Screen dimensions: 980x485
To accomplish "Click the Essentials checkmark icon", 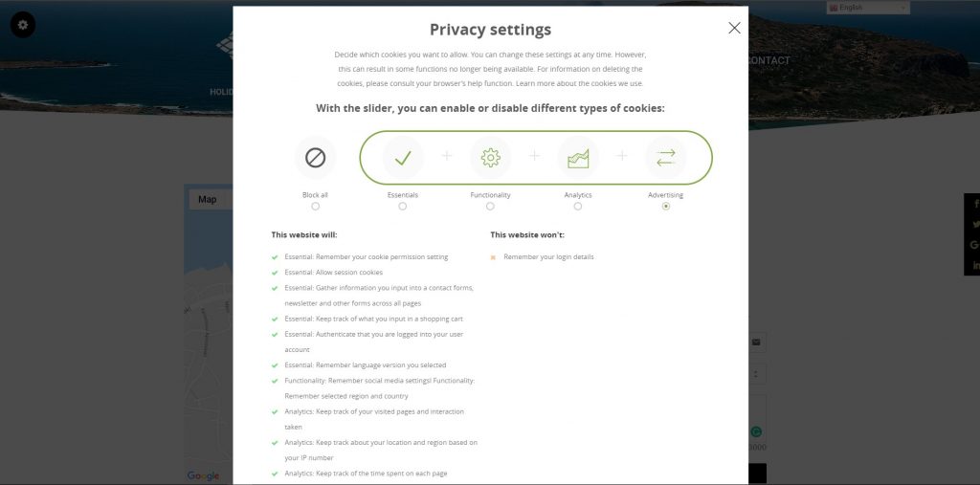I will [403, 158].
